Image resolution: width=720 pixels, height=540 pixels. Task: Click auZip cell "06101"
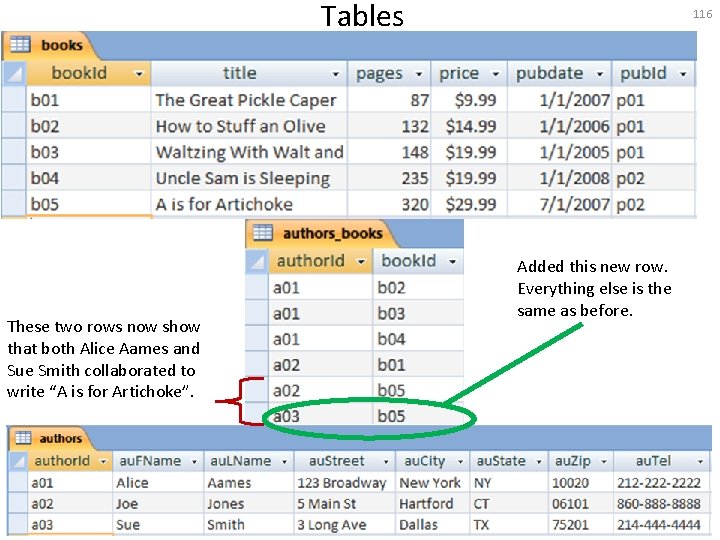(581, 504)
